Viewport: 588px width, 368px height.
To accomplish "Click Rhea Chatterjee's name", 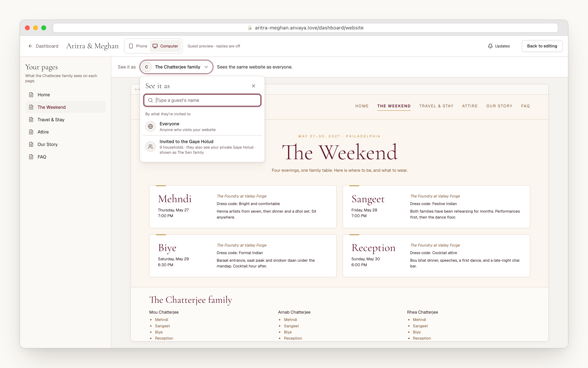I will 422,312.
